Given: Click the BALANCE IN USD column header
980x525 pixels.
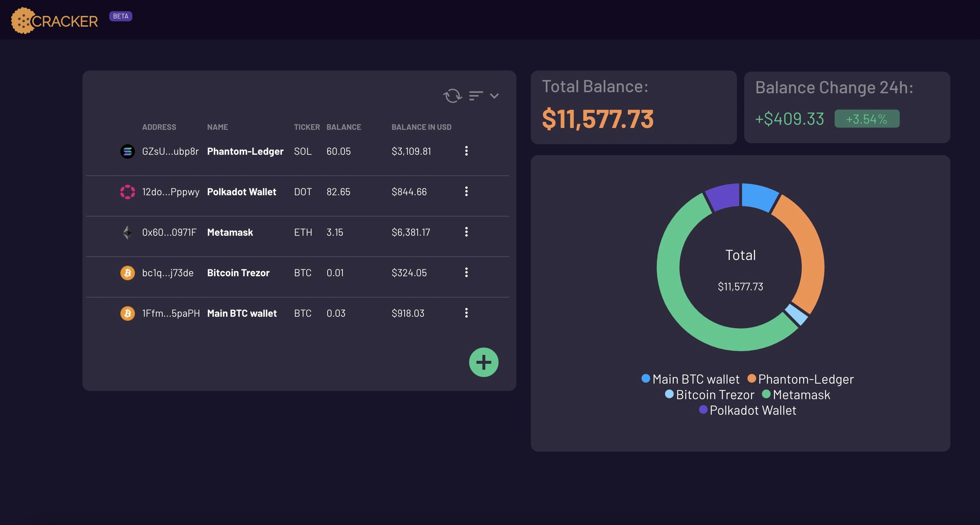Looking at the screenshot, I should pos(422,127).
